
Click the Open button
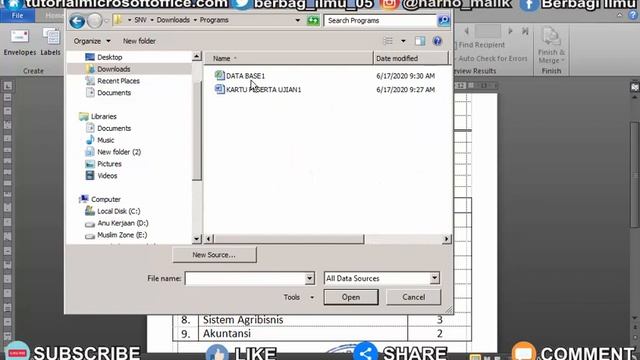tap(351, 297)
